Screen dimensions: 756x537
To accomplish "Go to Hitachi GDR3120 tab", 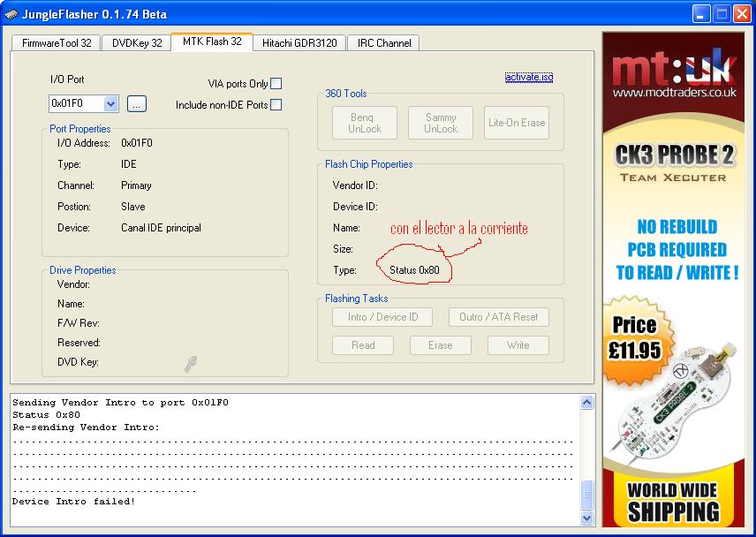I will (299, 43).
